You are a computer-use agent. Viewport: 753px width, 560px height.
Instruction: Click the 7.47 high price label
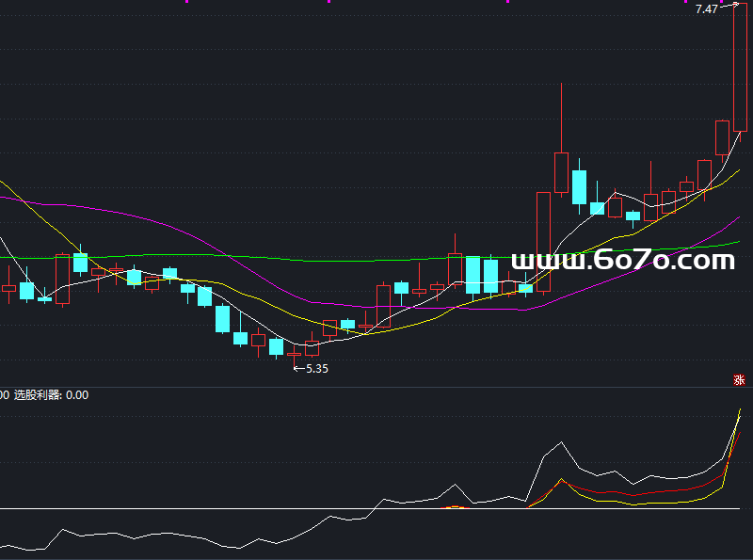tap(706, 9)
